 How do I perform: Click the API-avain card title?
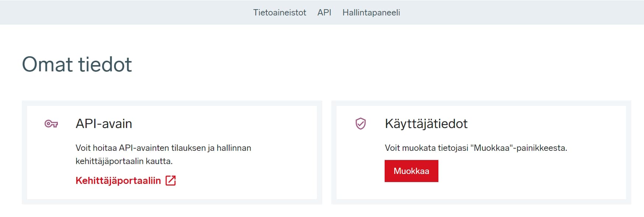(x=104, y=124)
